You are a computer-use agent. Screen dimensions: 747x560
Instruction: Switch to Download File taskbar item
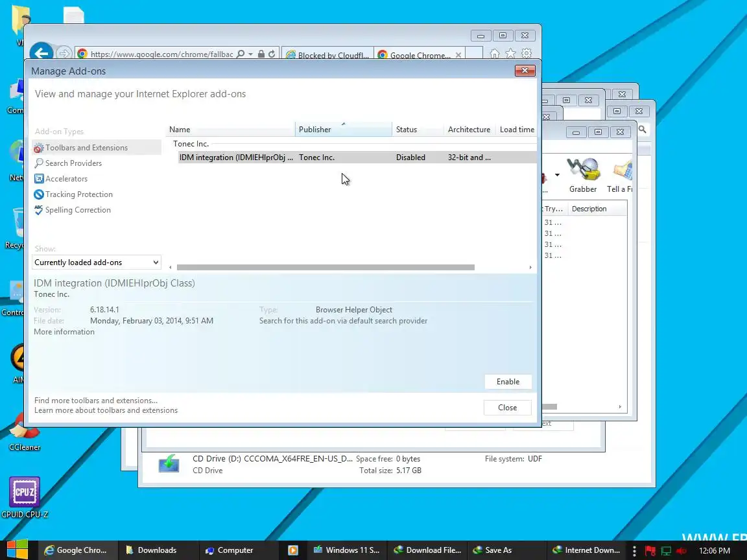pos(427,550)
